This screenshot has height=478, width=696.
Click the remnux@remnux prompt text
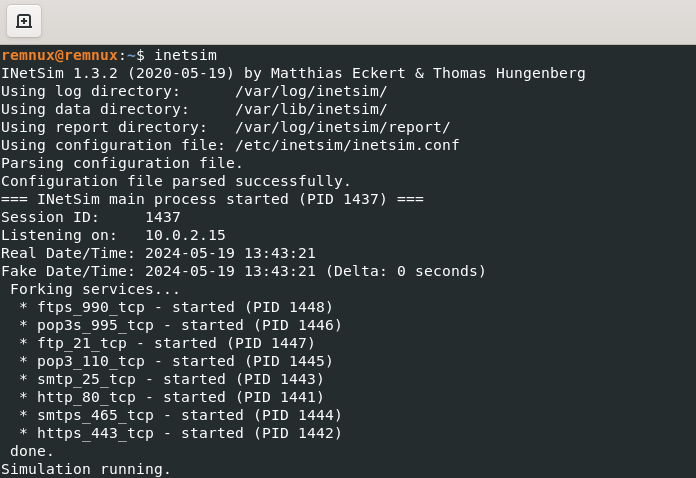(x=59, y=55)
